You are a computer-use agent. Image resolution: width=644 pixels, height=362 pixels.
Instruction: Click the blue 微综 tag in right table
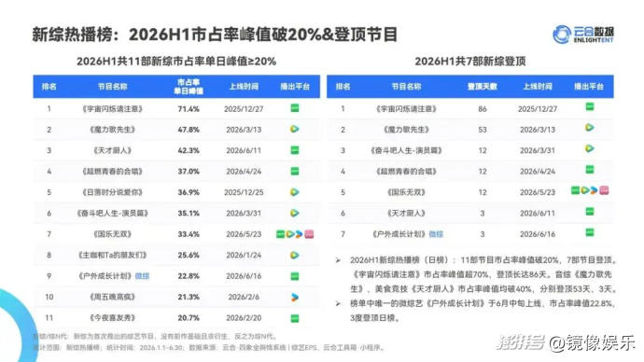click(x=436, y=234)
